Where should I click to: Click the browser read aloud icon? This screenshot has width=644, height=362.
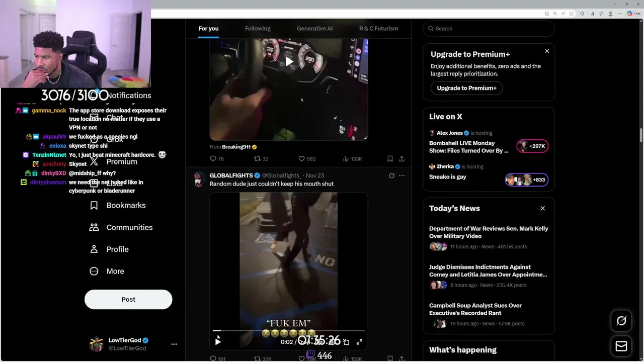pos(564,14)
